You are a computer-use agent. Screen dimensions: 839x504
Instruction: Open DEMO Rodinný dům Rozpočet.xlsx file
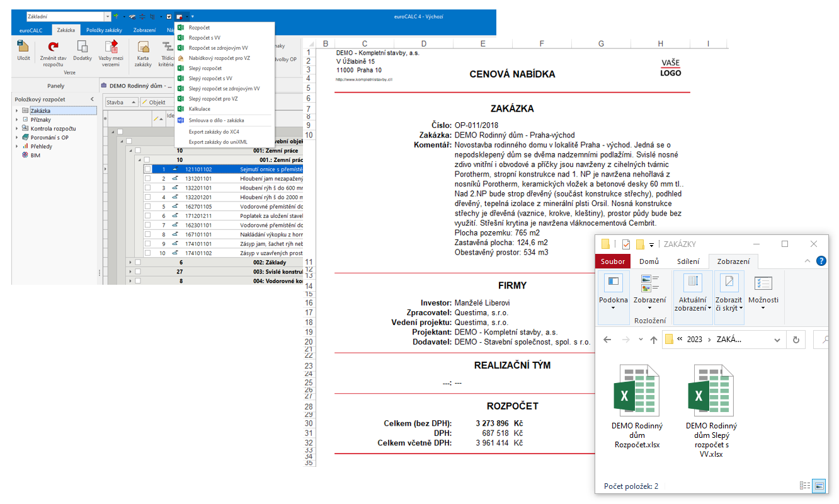coord(637,406)
